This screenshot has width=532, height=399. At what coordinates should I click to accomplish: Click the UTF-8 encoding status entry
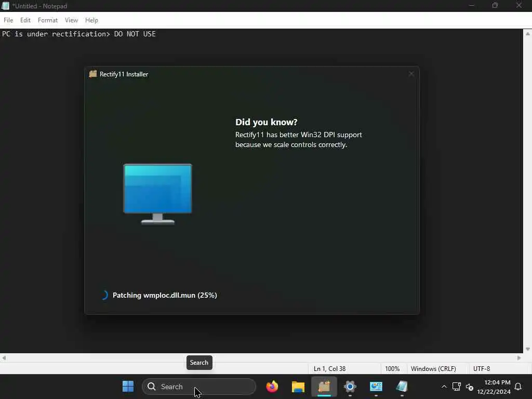[x=482, y=369]
